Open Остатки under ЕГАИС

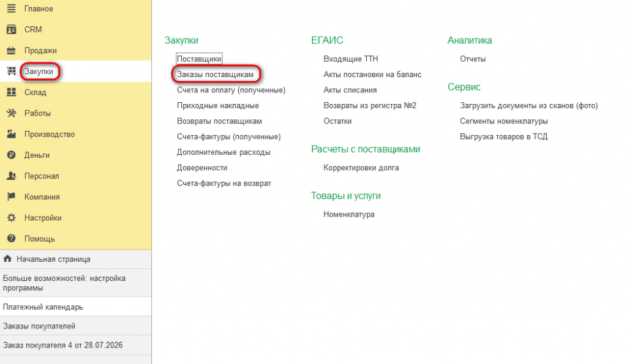tap(337, 121)
